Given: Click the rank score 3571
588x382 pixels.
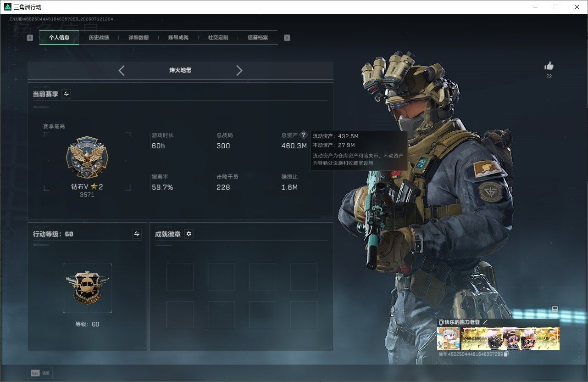Looking at the screenshot, I should [87, 195].
